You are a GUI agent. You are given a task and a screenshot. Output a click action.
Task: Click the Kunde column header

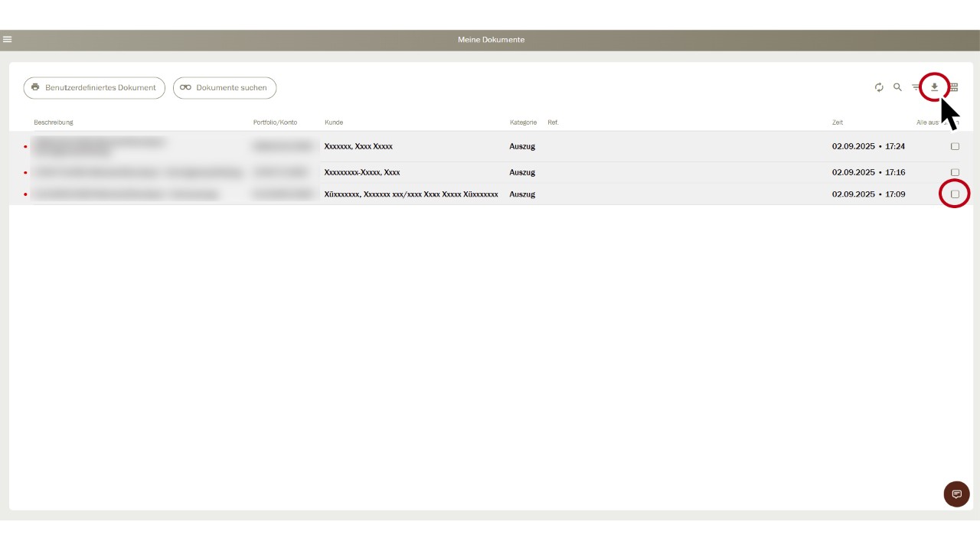coord(334,122)
